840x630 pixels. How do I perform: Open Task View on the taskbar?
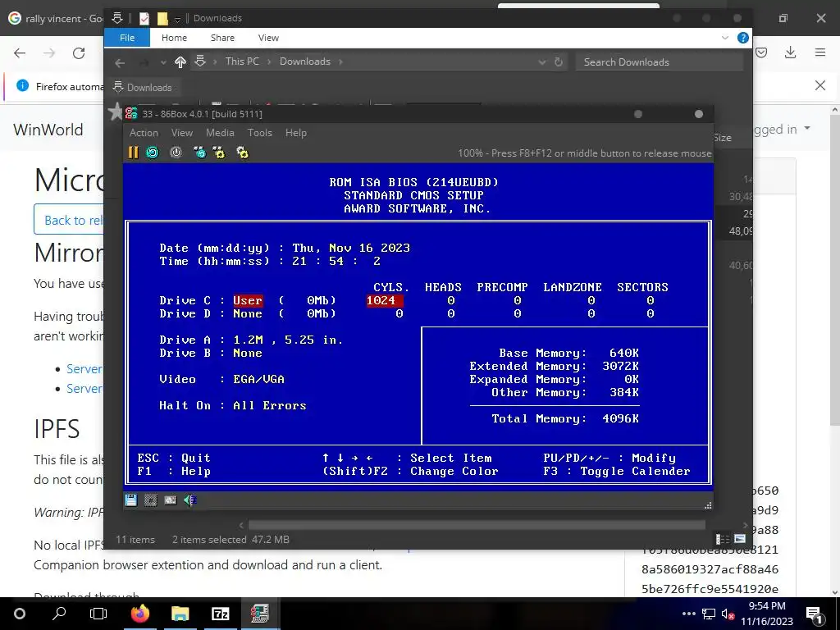(98, 614)
